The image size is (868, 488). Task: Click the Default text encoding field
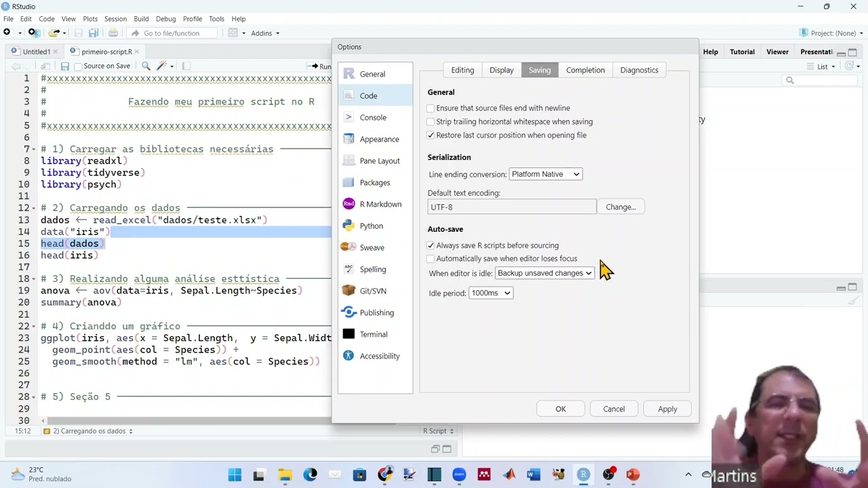[512, 207]
